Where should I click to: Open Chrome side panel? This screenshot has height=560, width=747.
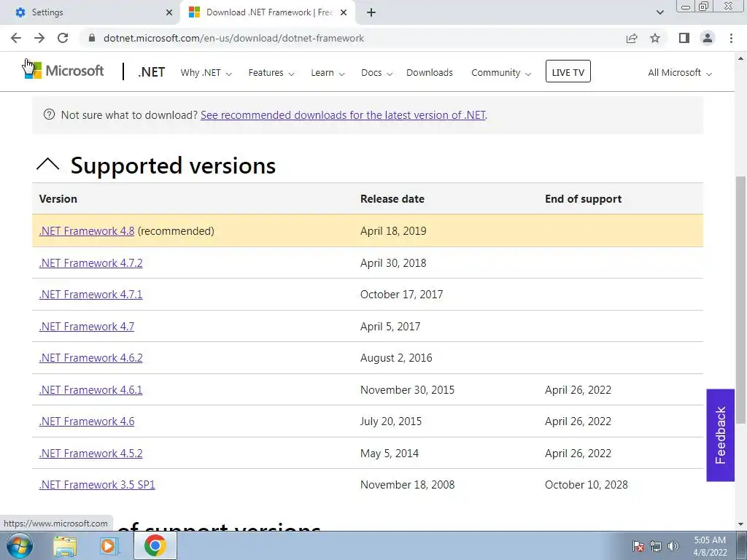coord(684,38)
